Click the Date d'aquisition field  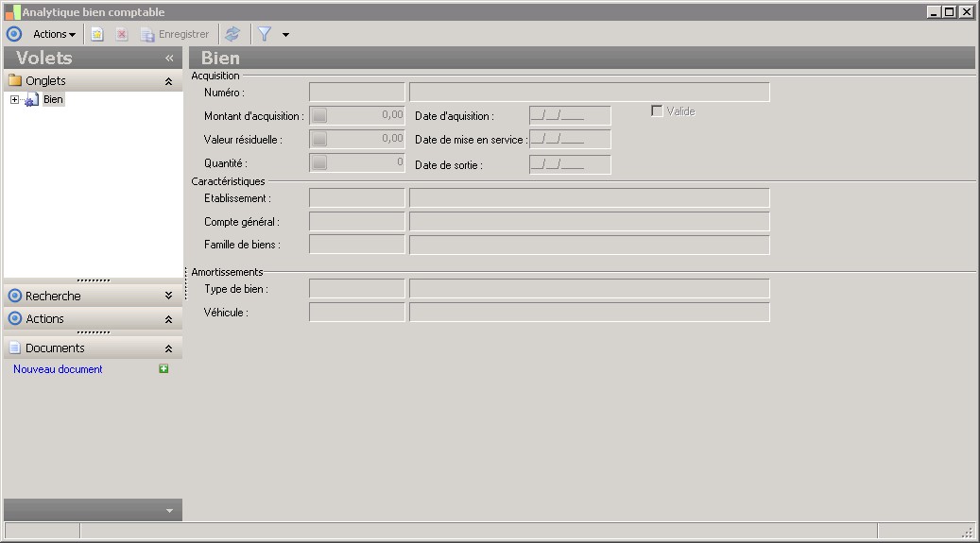point(570,115)
